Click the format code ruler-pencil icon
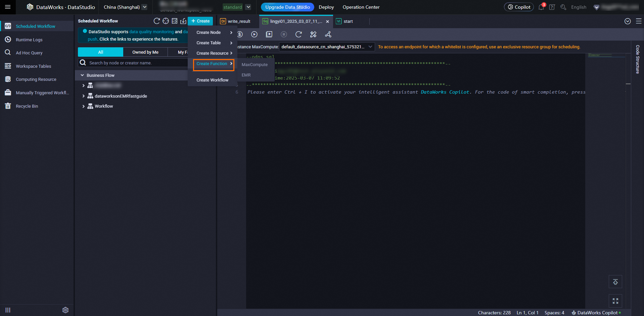This screenshot has width=644, height=316. point(313,34)
